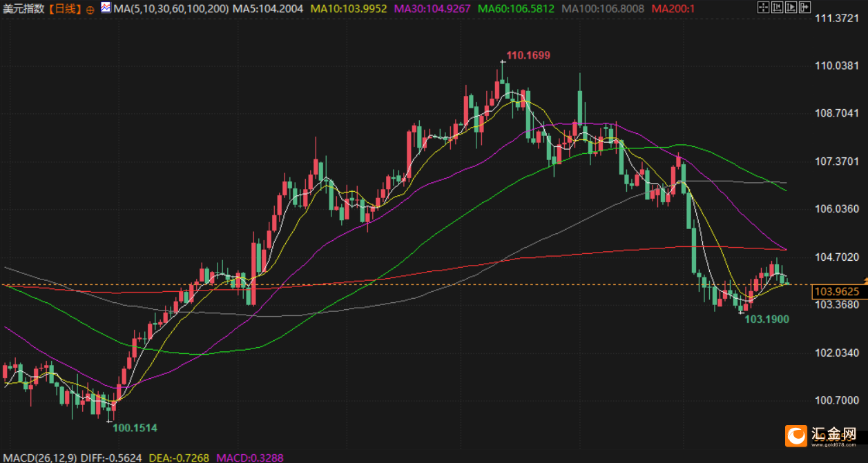Click the 110.1699 high price marker
Image resolution: width=868 pixels, height=463 pixels.
point(528,55)
